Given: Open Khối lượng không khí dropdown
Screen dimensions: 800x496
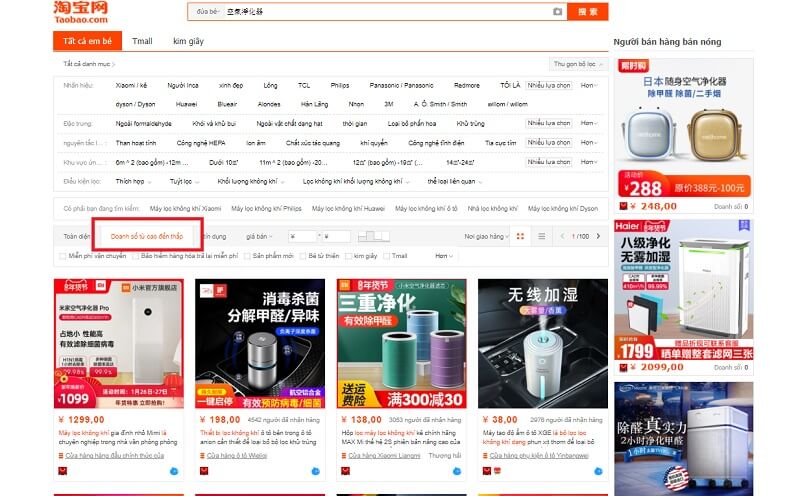Looking at the screenshot, I should tap(251, 181).
